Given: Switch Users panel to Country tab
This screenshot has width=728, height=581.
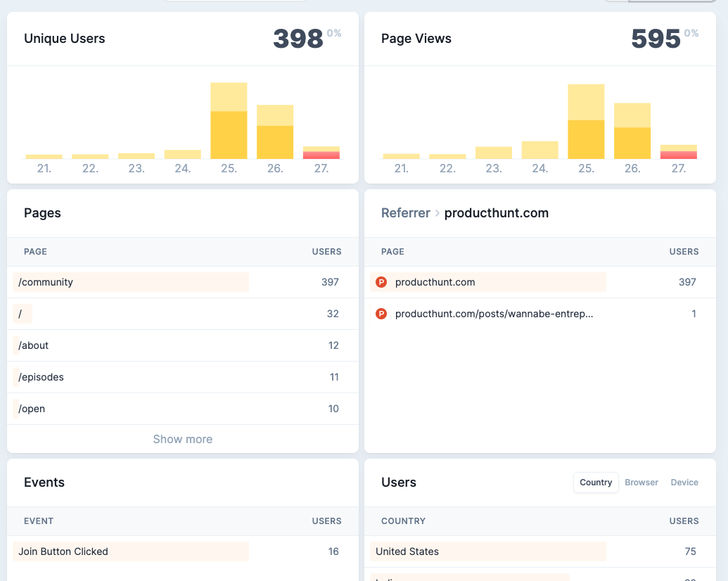Looking at the screenshot, I should click(596, 483).
